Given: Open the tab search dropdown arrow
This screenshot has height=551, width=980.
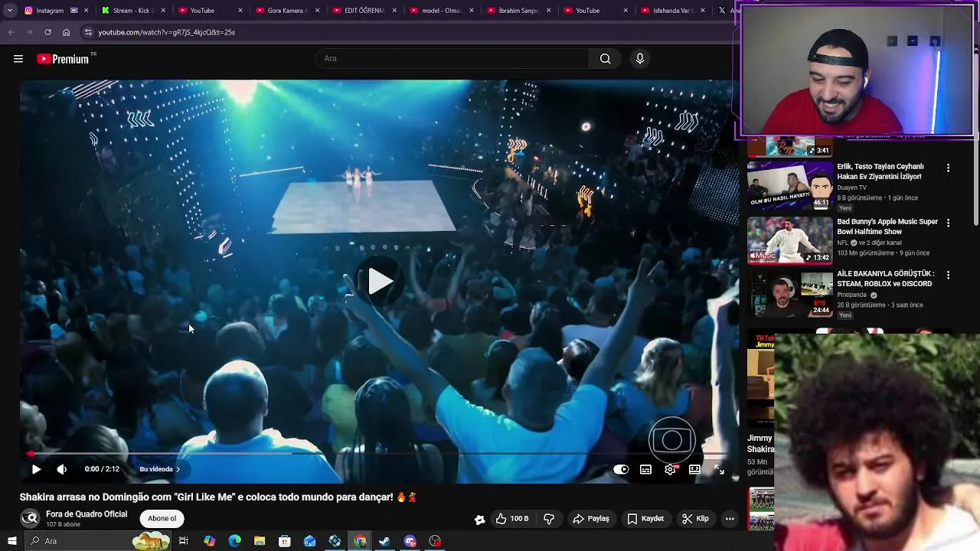Looking at the screenshot, I should (x=10, y=11).
